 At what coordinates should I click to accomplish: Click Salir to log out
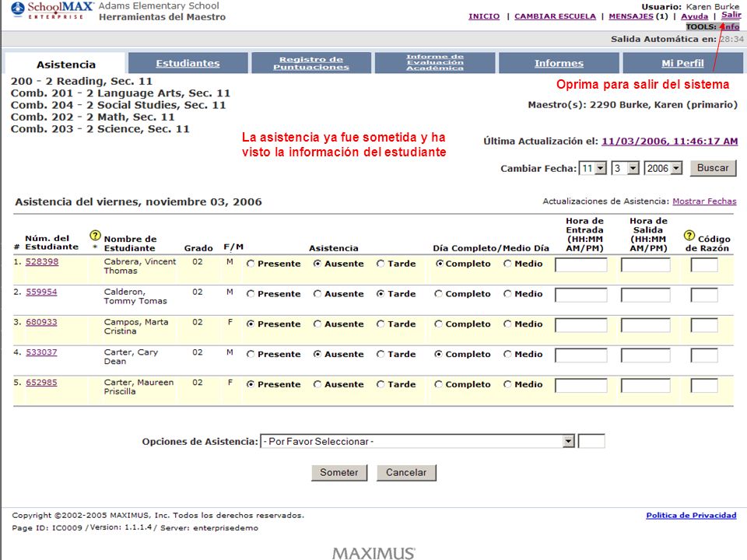pos(731,15)
